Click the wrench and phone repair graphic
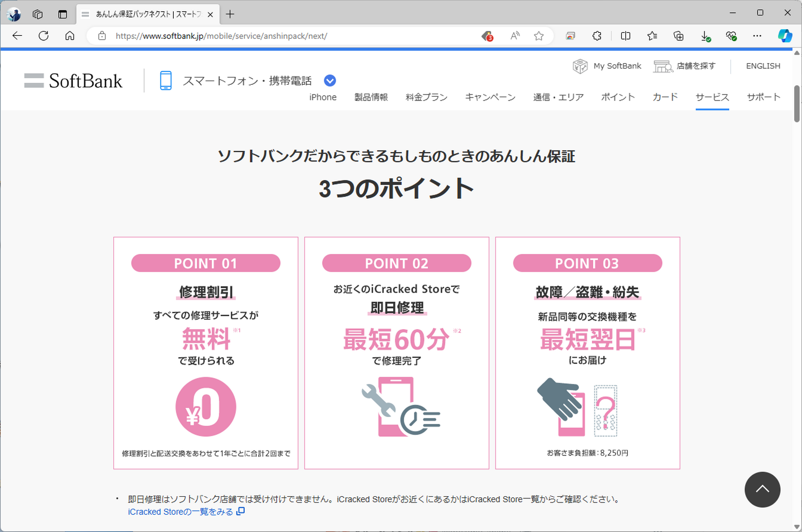The width and height of the screenshot is (802, 532). (401, 407)
